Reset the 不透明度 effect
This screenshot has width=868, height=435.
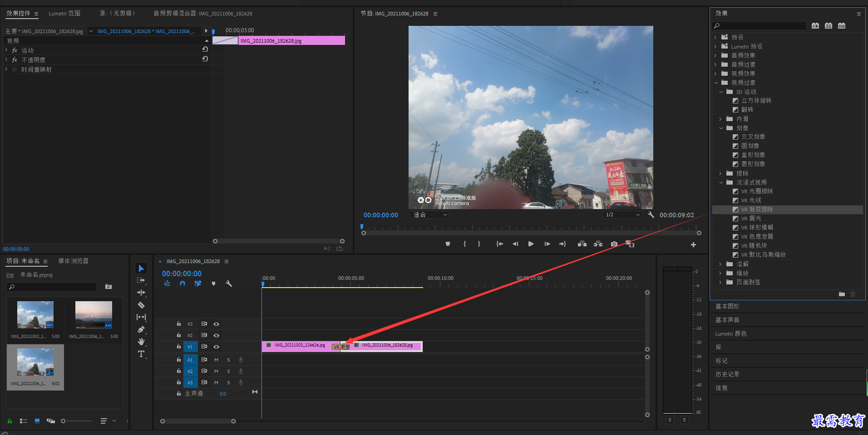205,59
